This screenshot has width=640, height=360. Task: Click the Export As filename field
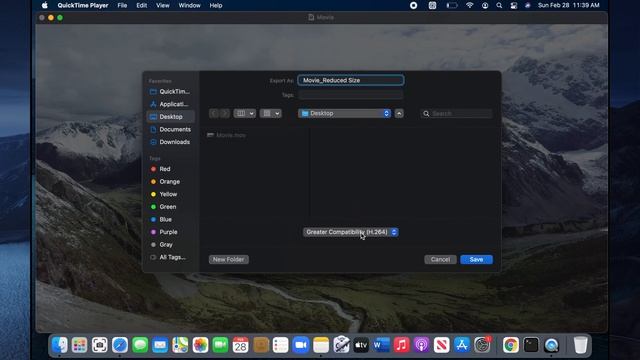[351, 80]
